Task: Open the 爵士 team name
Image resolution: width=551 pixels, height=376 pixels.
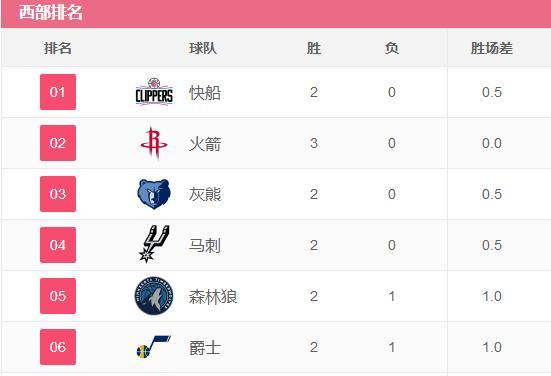Action: [x=205, y=348]
